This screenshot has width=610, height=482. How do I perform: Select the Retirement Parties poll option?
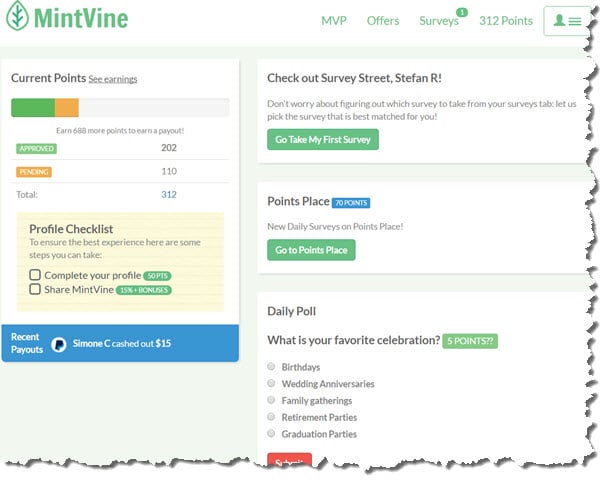tap(271, 417)
